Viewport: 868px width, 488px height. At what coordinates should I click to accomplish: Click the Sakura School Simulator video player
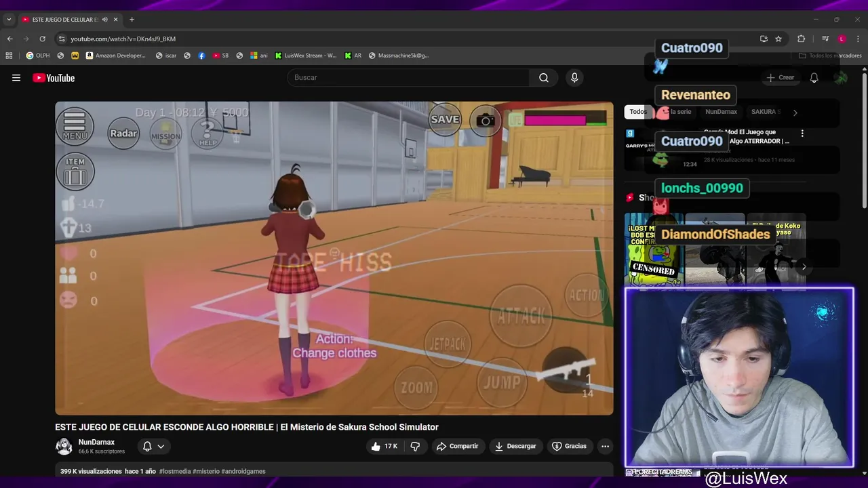[x=334, y=258]
